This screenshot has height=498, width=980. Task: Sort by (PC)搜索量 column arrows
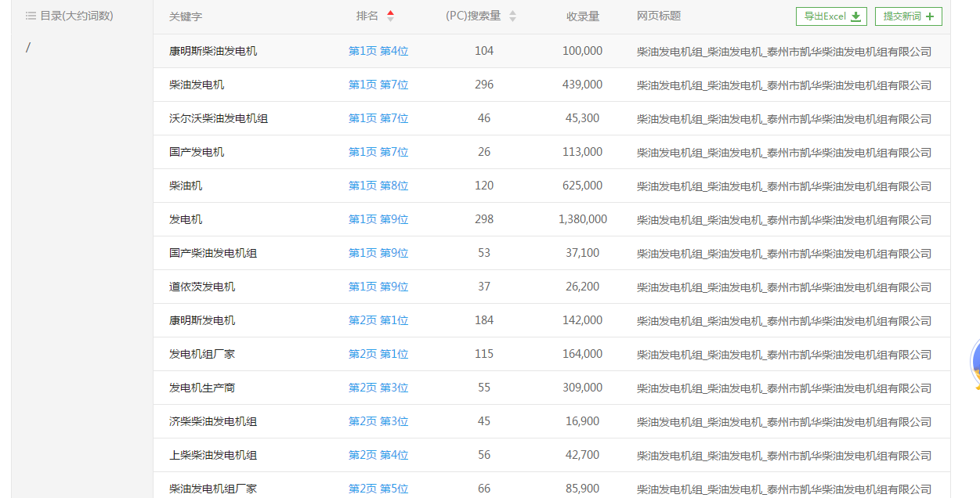click(512, 16)
